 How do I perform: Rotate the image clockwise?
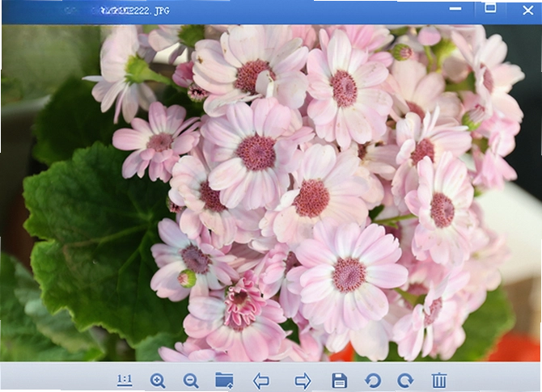[x=405, y=381]
